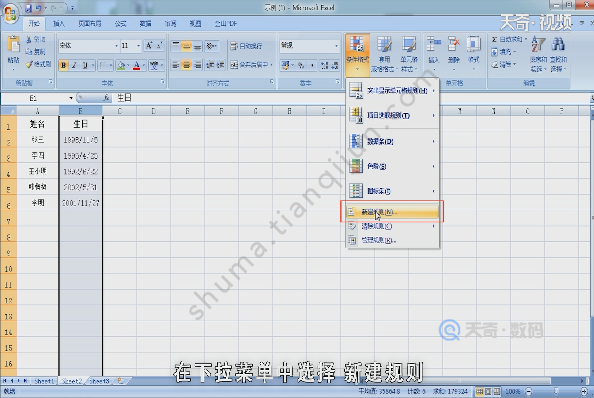Click the Cut scissors icon
594x398 pixels.
click(29, 39)
